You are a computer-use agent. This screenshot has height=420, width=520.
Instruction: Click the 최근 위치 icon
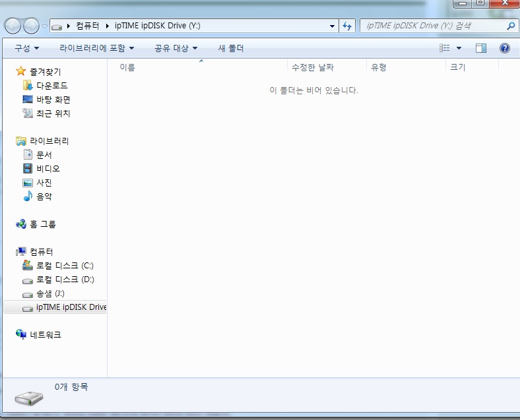coord(28,113)
